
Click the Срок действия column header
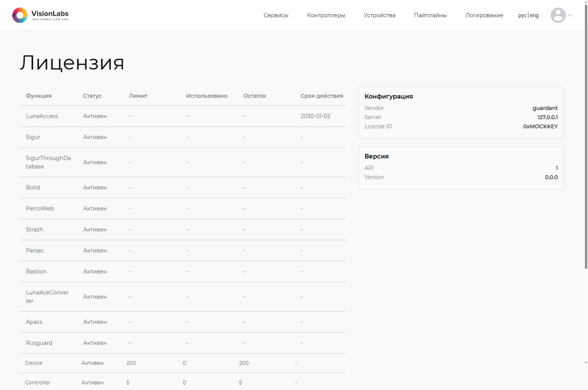322,96
